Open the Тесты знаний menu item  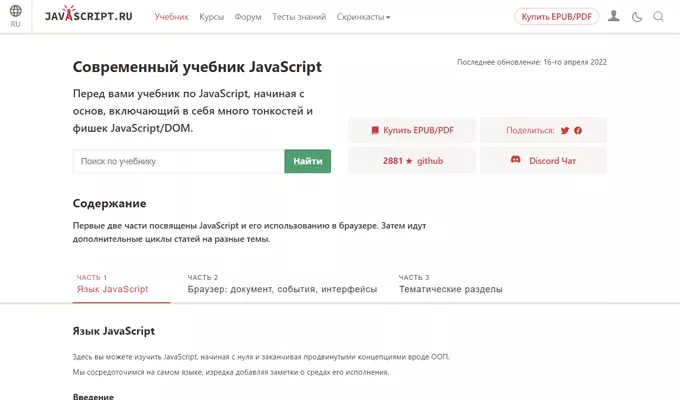(x=299, y=17)
